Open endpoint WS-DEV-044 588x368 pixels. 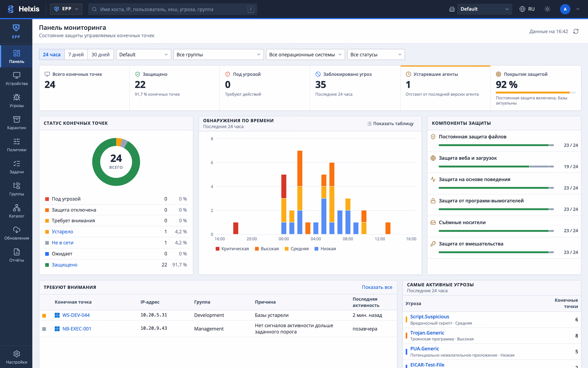pos(76,315)
